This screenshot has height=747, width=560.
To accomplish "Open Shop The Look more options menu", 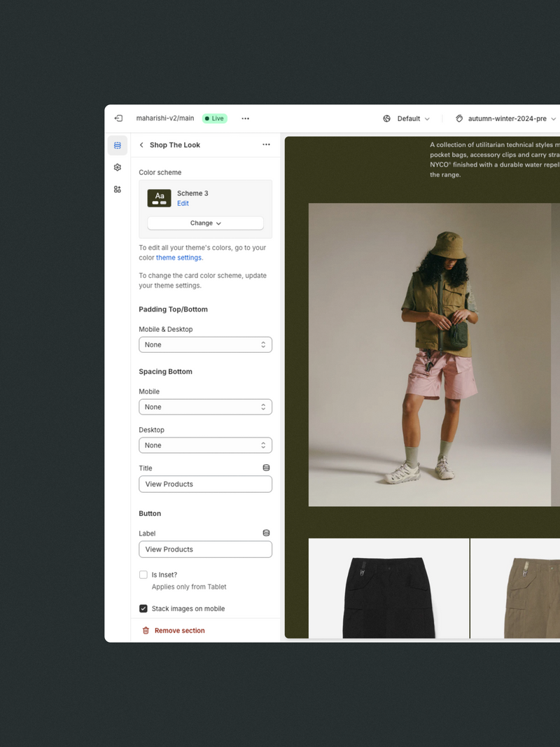I will [x=266, y=145].
